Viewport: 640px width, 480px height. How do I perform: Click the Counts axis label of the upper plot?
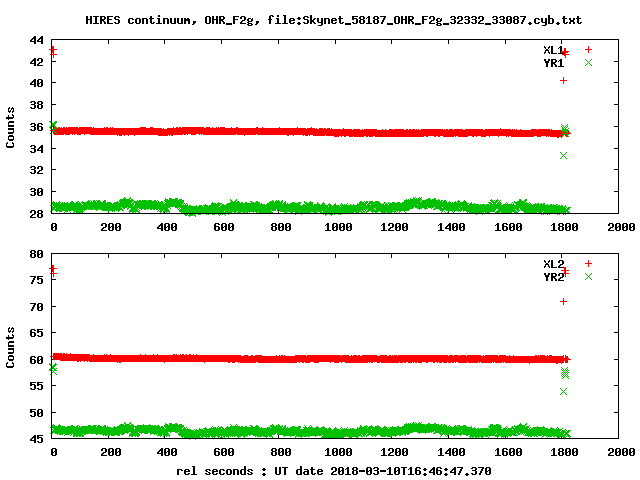tap(10, 127)
